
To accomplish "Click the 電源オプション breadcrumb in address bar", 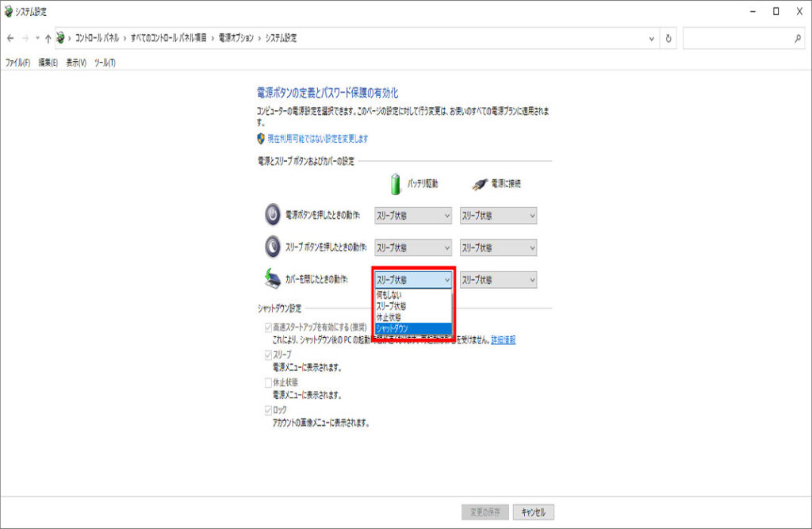I will click(x=237, y=38).
